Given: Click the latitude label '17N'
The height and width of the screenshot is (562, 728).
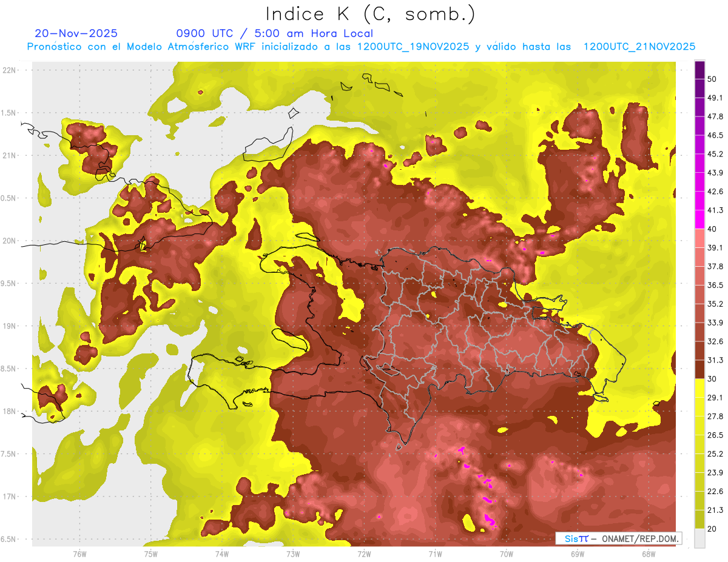Looking at the screenshot, I should click(x=10, y=497).
